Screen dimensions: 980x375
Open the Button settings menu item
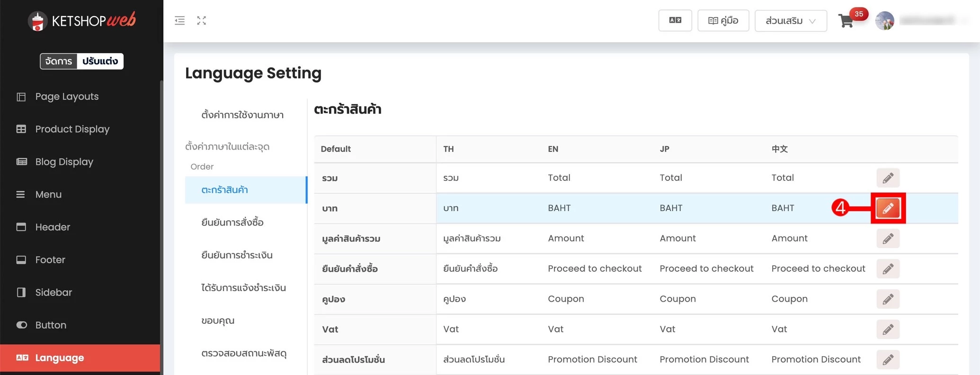click(51, 325)
